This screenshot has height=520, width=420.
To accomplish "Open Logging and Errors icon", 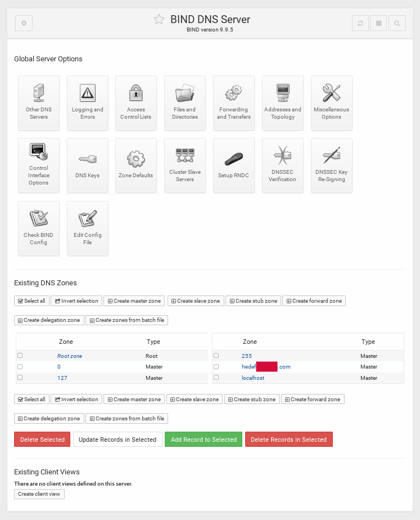I will click(87, 102).
